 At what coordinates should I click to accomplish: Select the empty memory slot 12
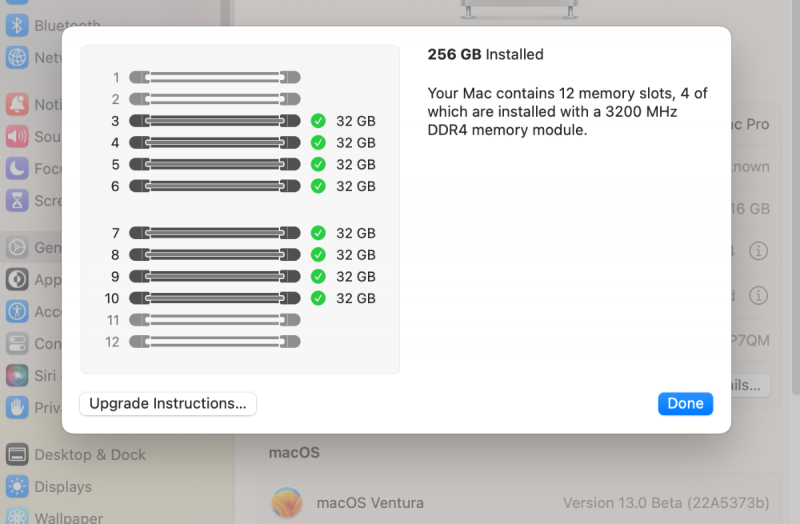click(x=215, y=342)
